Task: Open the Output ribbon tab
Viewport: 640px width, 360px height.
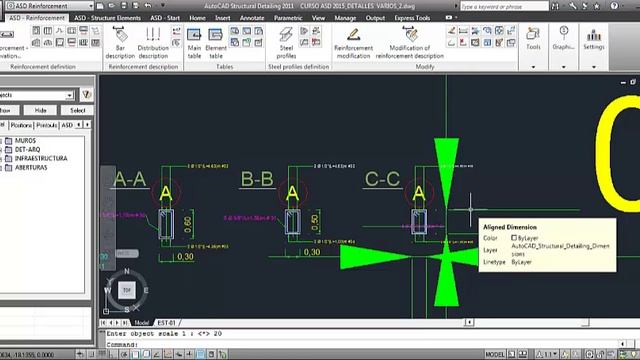Action: [375, 18]
